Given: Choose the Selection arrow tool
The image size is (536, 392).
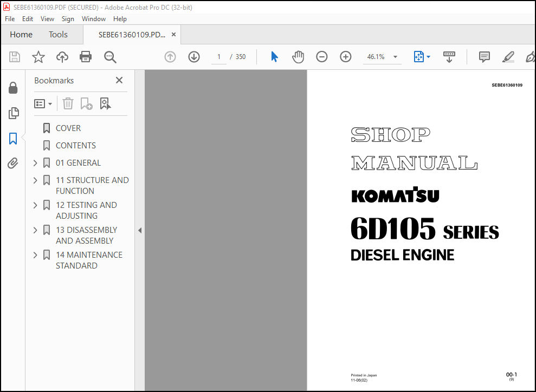Looking at the screenshot, I should point(274,57).
